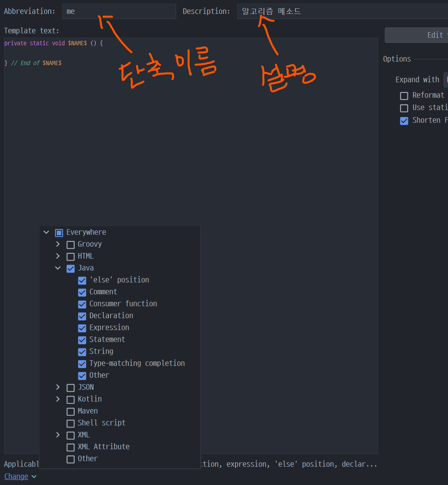This screenshot has width=448, height=485.
Task: Check the XML context checkbox
Action: 70,435
